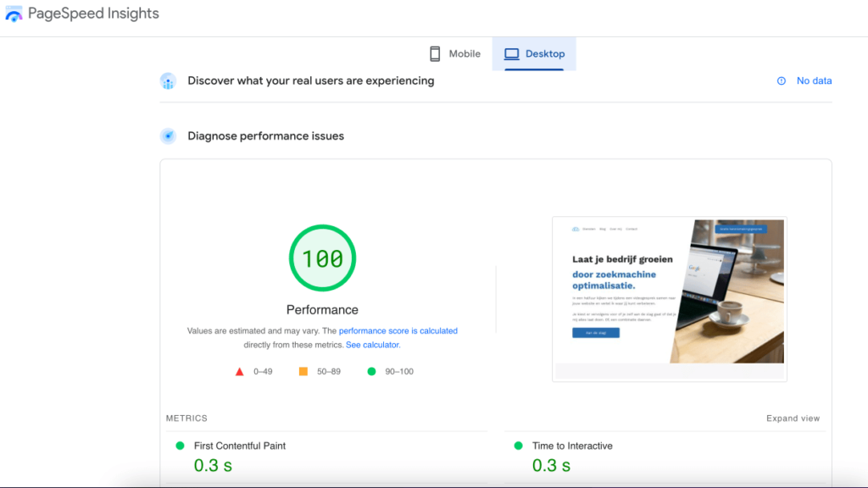Click the real users experience icon
This screenshot has height=488, width=868.
[x=168, y=81]
